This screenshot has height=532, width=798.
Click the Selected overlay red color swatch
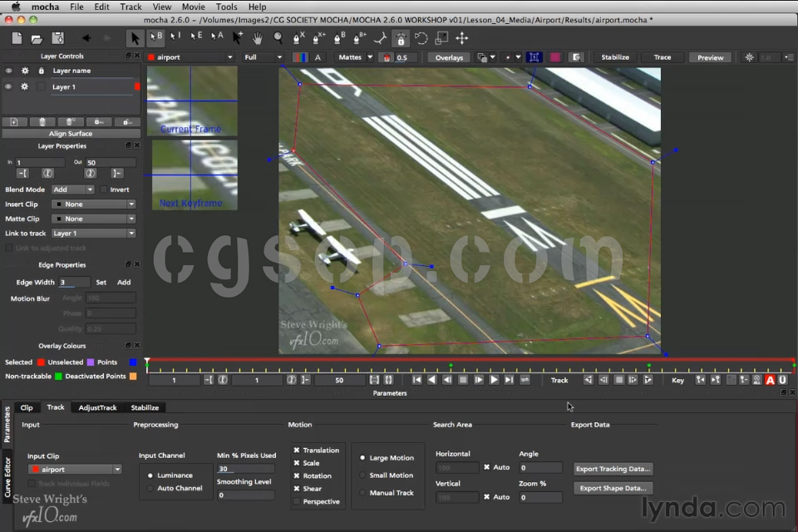(40, 362)
